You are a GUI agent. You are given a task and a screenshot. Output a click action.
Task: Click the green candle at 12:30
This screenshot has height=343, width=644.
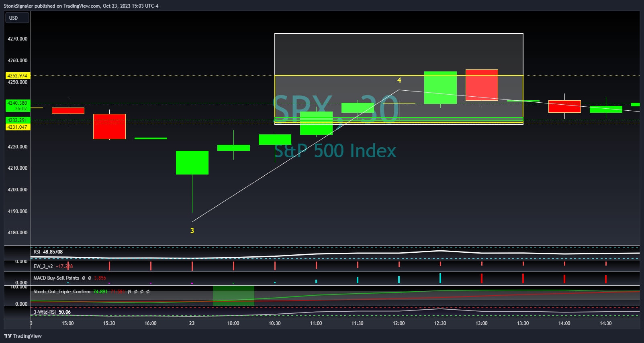click(440, 87)
